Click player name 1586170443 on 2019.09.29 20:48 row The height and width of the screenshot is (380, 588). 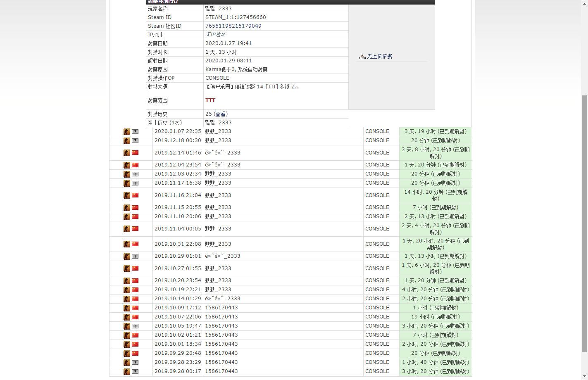[x=221, y=353]
